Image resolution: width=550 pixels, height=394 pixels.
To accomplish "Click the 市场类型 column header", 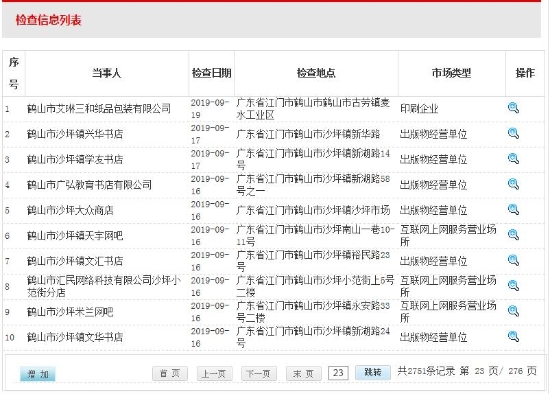I will coord(451,73).
